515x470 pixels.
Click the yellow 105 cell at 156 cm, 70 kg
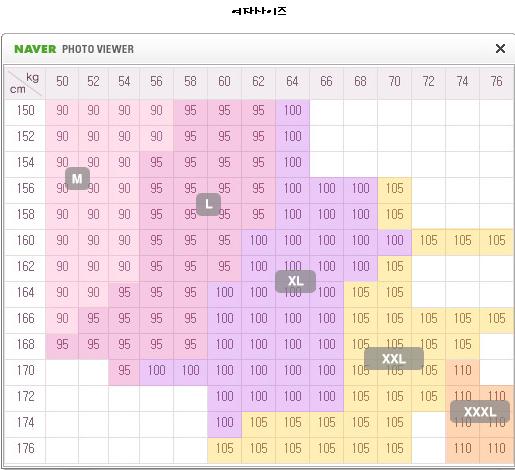pyautogui.click(x=394, y=190)
